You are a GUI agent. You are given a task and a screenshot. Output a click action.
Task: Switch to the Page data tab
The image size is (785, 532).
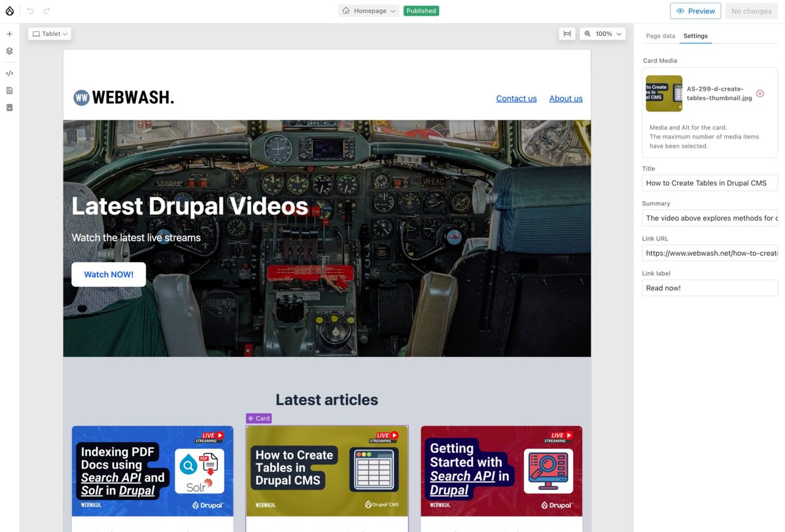pos(660,36)
